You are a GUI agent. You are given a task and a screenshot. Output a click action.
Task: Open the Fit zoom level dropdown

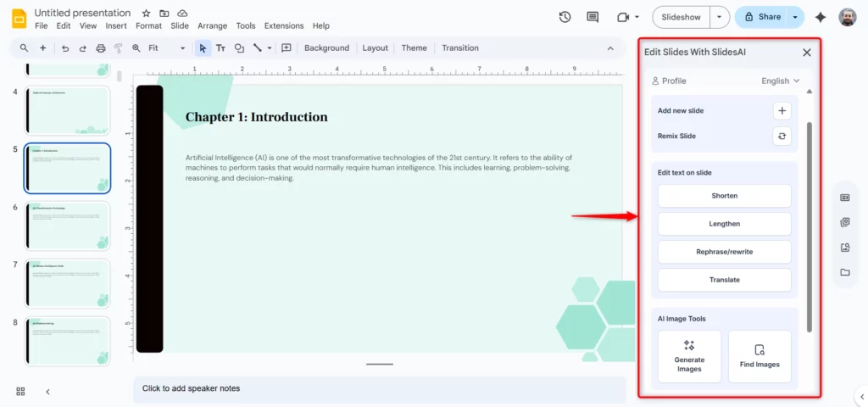(166, 48)
